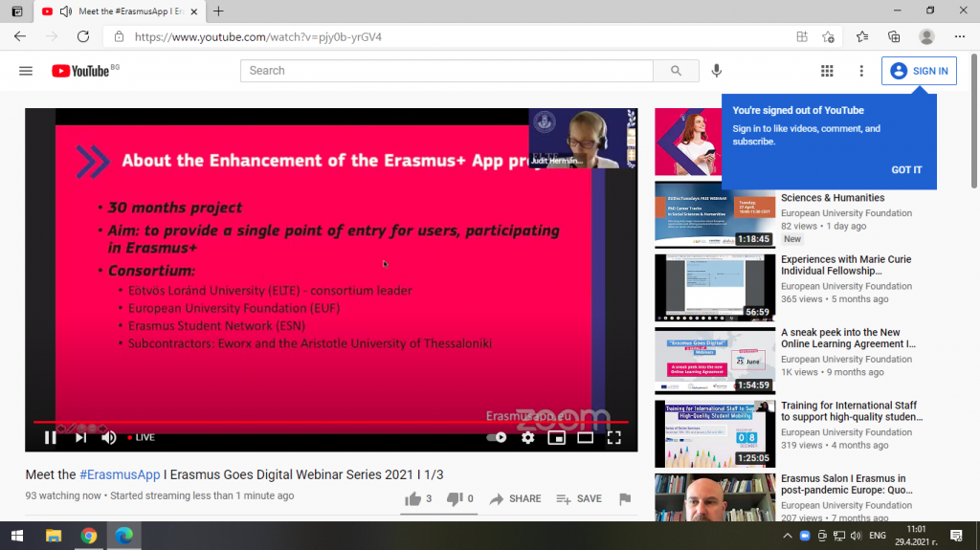Open the Favorites list icon
The width and height of the screenshot is (980, 550).
pyautogui.click(x=862, y=37)
